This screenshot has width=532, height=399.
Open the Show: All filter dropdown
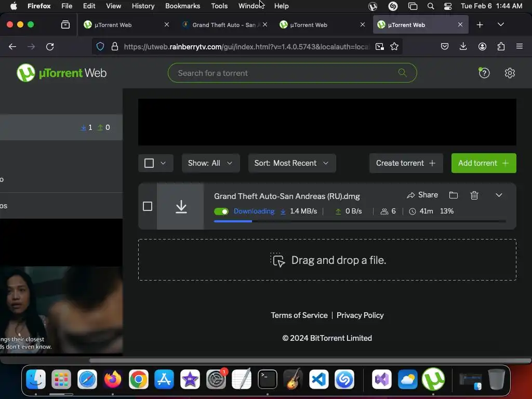click(211, 163)
